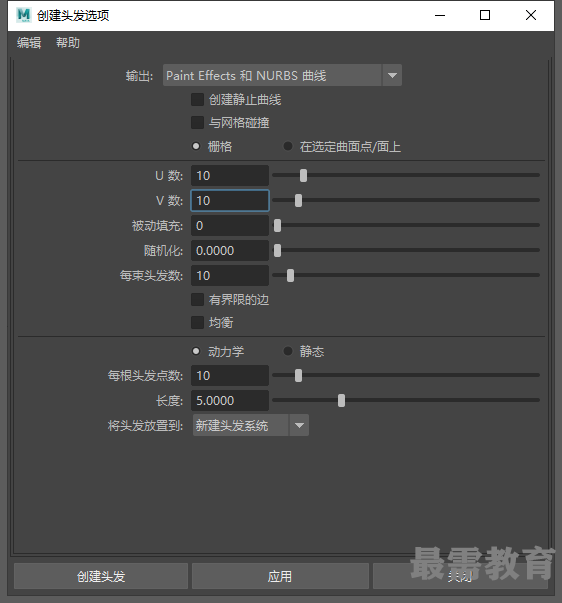562x603 pixels.
Task: Click the V 数 slider handle
Action: click(x=299, y=200)
